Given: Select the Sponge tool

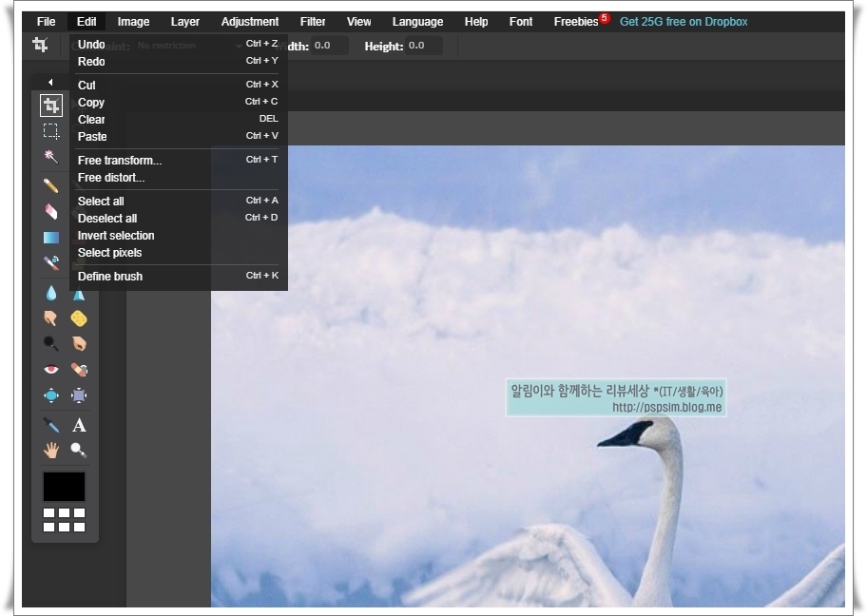Looking at the screenshot, I should (79, 318).
